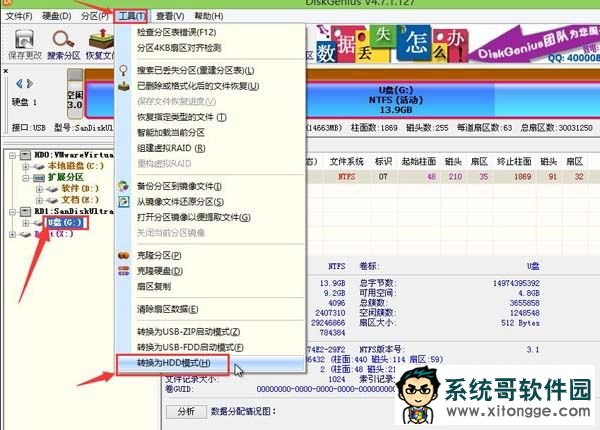
Task: Select 扩展分区 in the tree
Action: (65, 177)
